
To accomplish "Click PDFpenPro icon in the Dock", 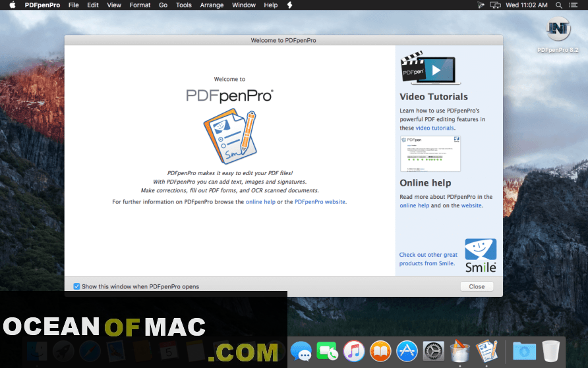I will point(486,351).
